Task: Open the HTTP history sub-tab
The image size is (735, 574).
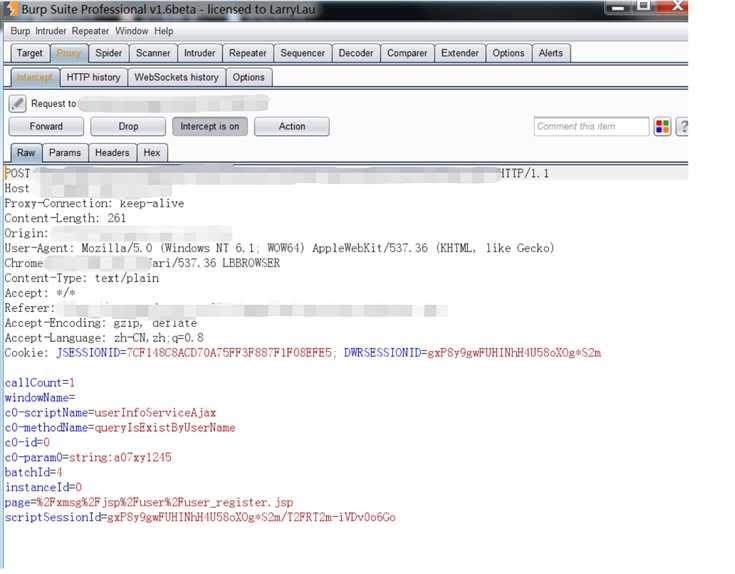Action: [93, 77]
